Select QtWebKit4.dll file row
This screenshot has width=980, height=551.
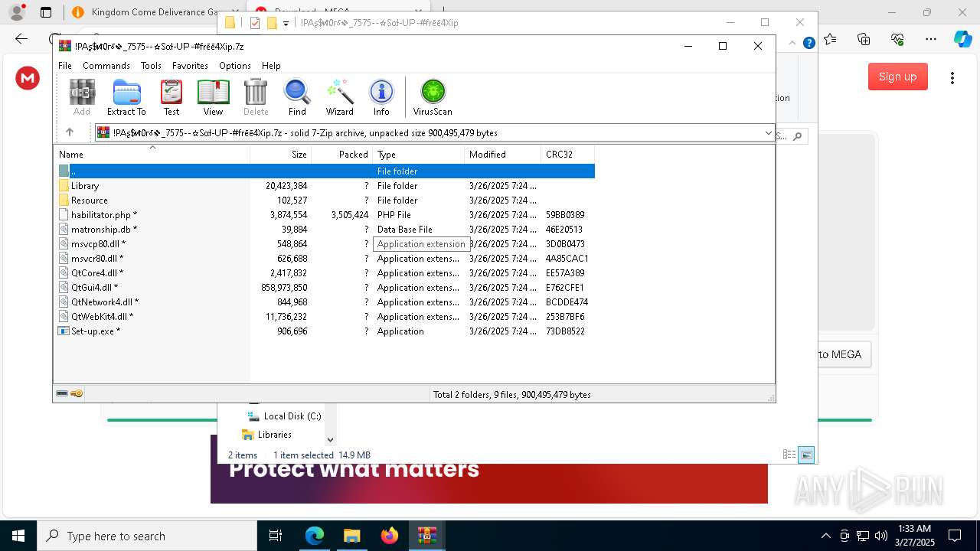[x=324, y=317]
